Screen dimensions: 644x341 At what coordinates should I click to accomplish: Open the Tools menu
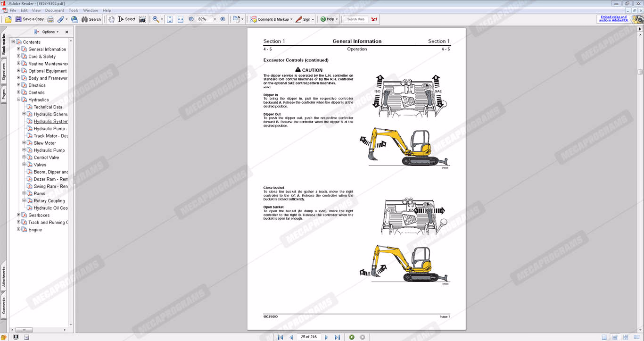click(x=74, y=10)
